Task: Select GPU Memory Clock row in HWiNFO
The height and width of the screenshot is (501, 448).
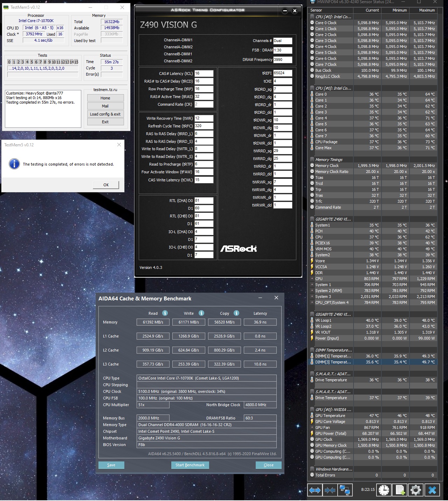Action: (373, 445)
